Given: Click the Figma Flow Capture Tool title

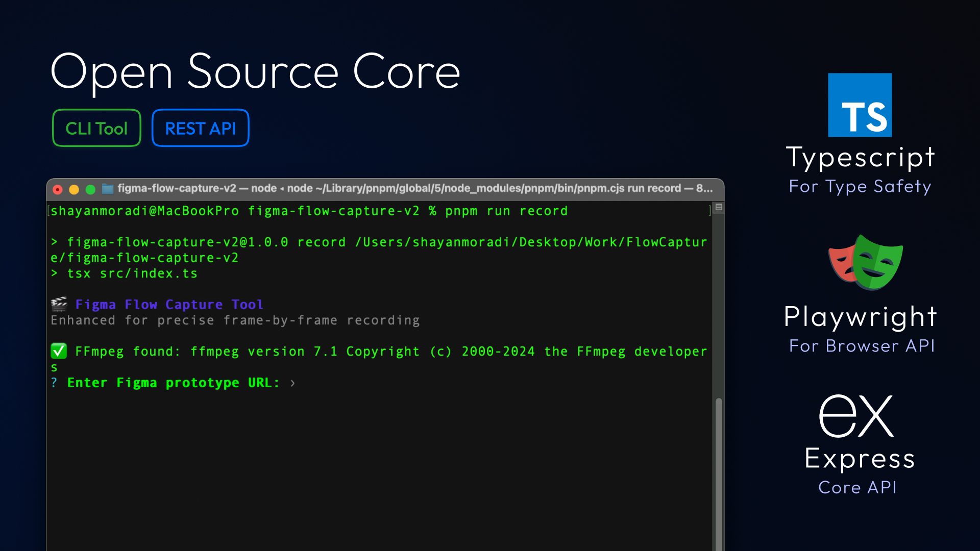Looking at the screenshot, I should tap(169, 305).
